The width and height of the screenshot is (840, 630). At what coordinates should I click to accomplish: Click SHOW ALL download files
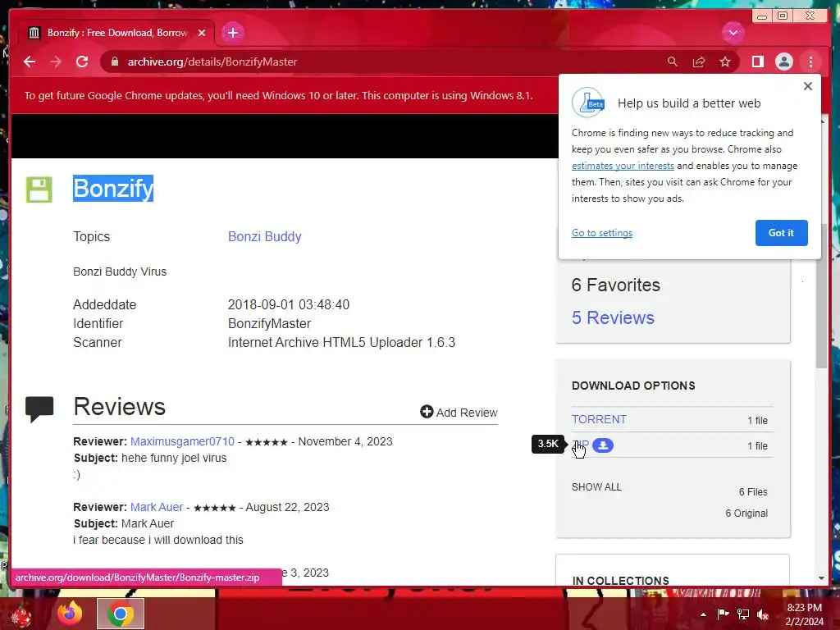pos(596,487)
